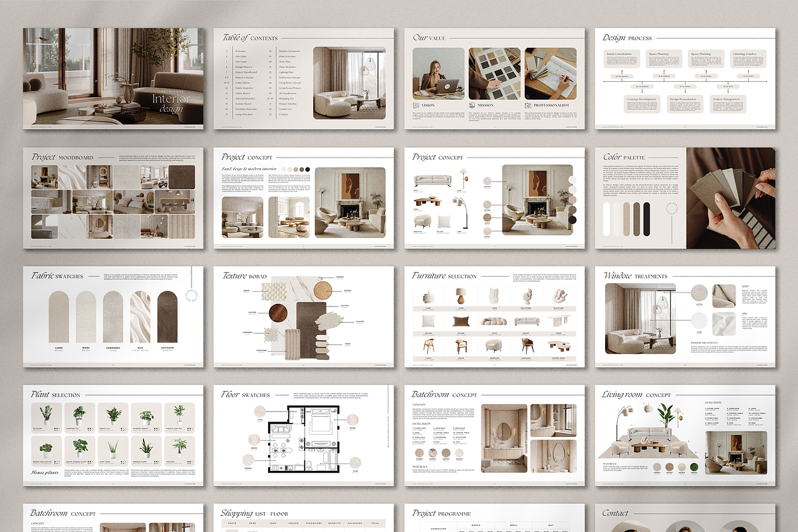Select the Corduroy fabric arch swatch
The height and width of the screenshot is (532, 798).
click(113, 317)
